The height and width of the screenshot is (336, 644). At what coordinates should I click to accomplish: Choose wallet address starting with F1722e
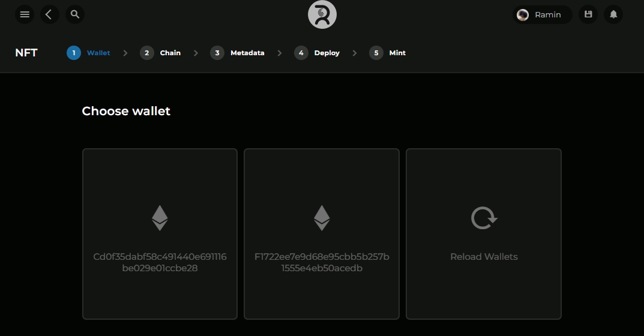click(x=322, y=262)
